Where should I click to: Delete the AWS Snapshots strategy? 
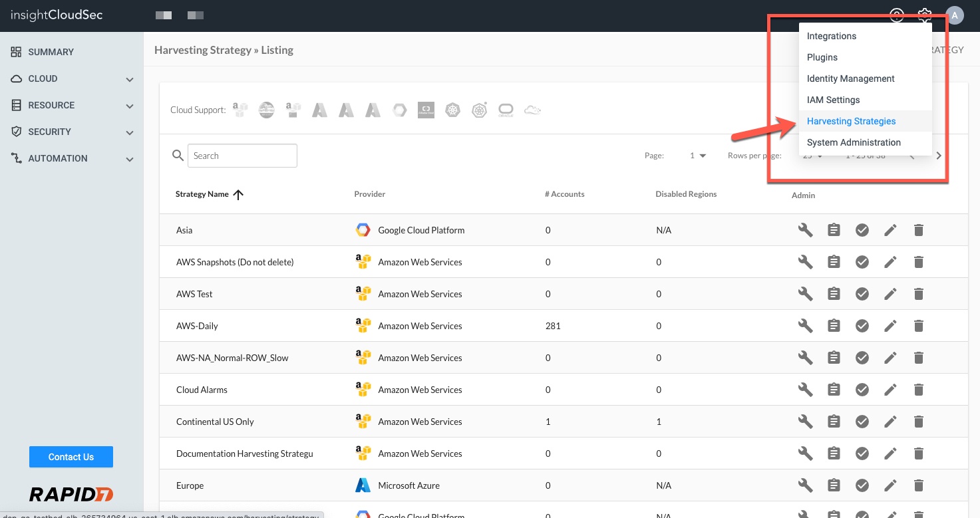tap(919, 262)
